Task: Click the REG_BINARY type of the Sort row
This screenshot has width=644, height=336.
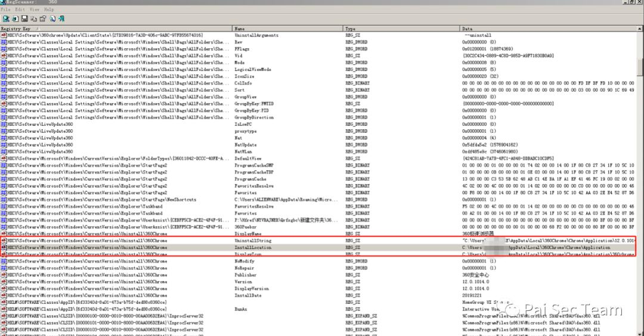Action: point(357,90)
